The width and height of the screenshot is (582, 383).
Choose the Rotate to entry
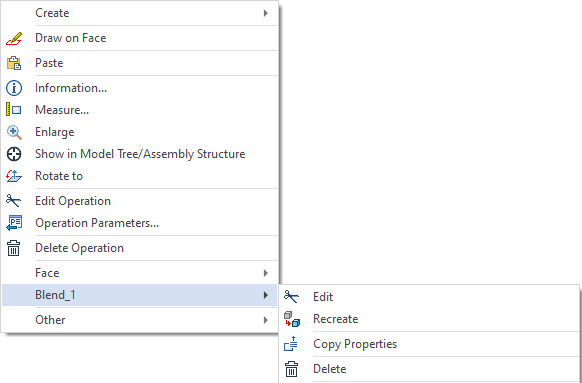140,176
